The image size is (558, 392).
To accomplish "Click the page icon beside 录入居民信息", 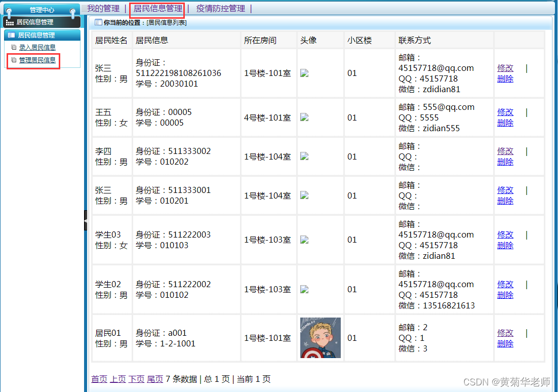I will click(14, 47).
